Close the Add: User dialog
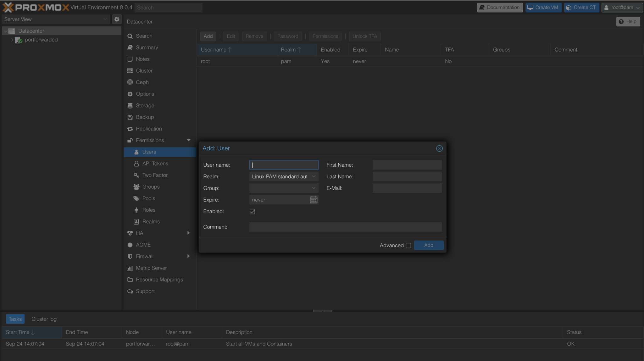 439,148
